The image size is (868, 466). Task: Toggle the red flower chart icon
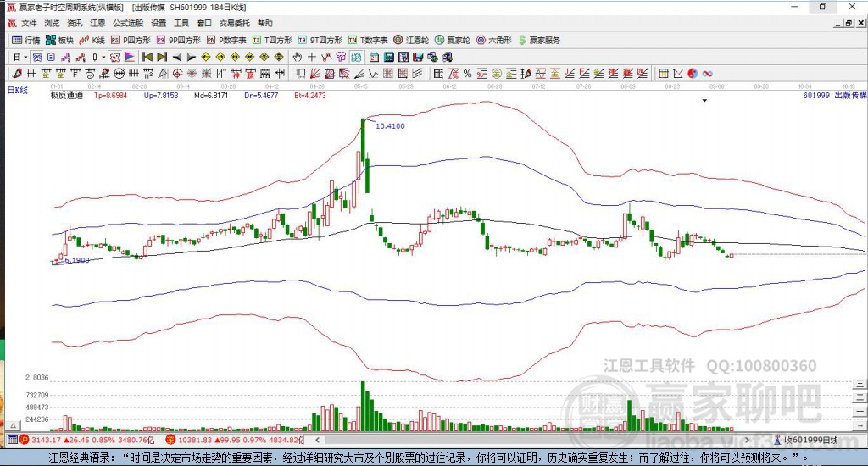pyautogui.click(x=114, y=57)
